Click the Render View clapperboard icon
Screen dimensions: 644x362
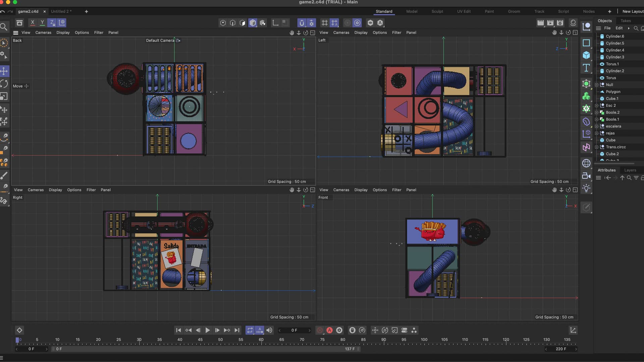pyautogui.click(x=540, y=23)
